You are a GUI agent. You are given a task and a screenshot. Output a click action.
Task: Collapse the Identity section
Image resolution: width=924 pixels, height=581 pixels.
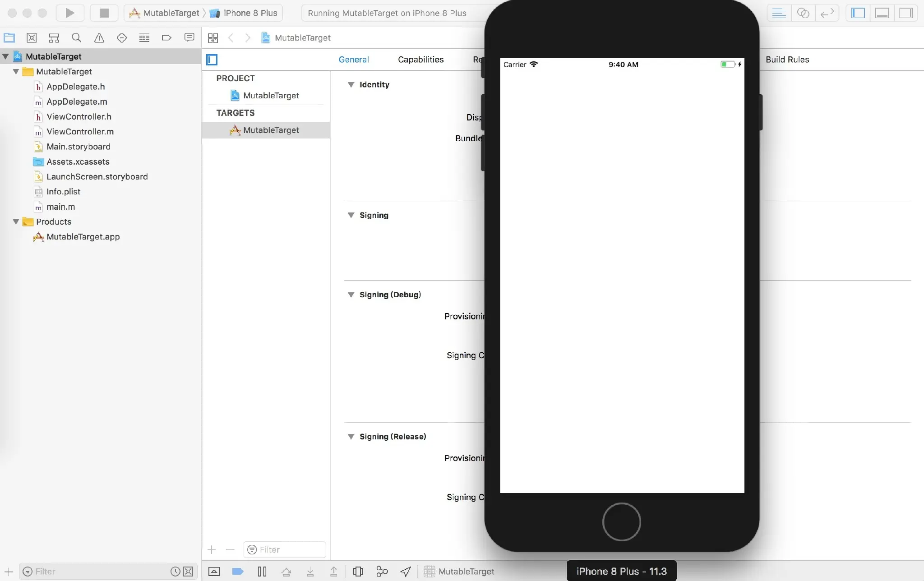(351, 85)
